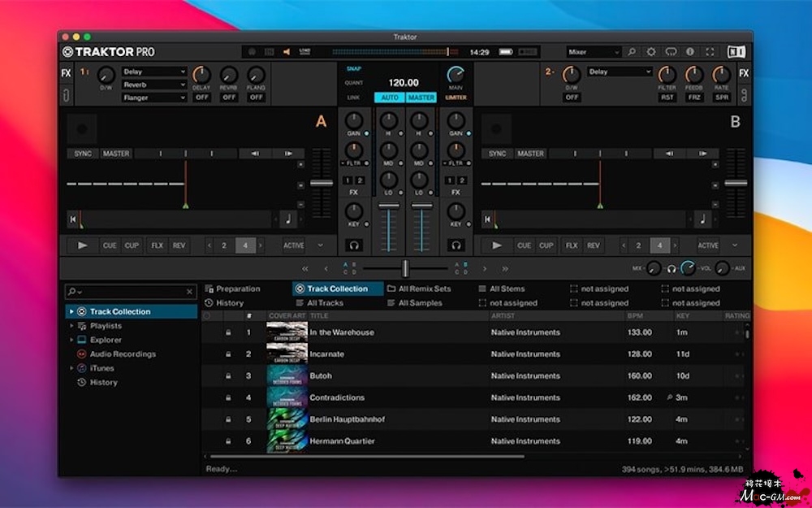Open the preferences gear icon in header
This screenshot has width=812, height=508.
(650, 52)
